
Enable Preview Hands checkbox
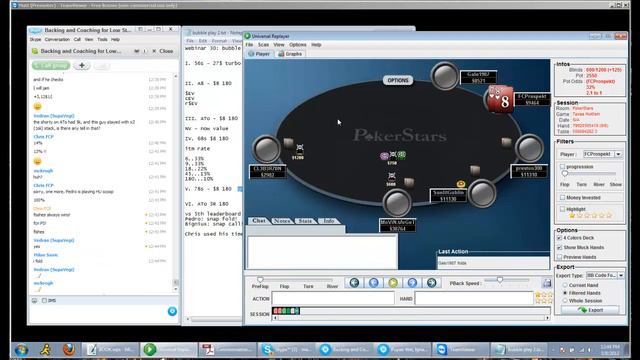point(560,257)
